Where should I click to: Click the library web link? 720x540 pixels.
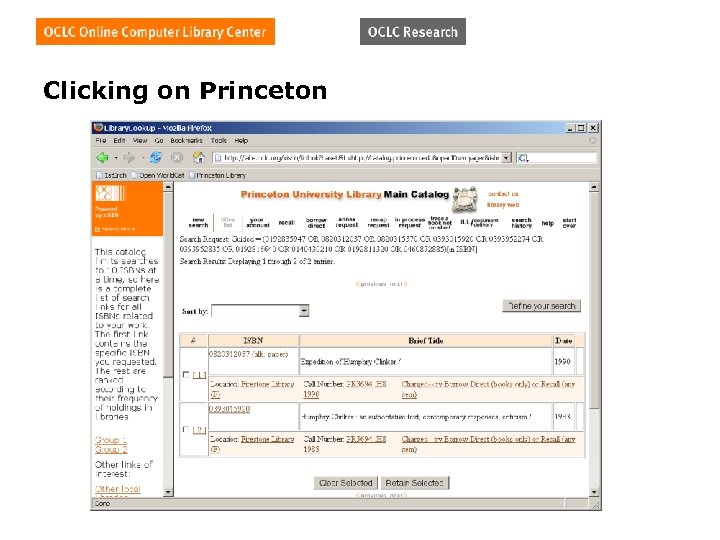tap(503, 205)
